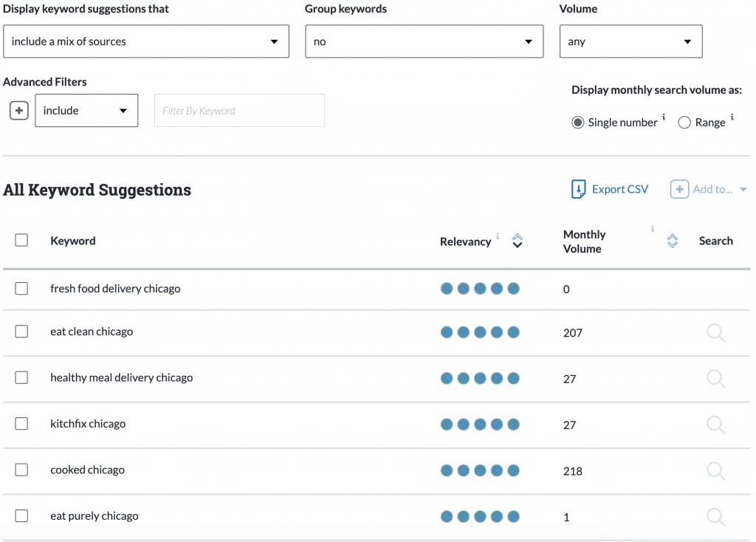Click the search magnifier beside eat clean chicago
The image size is (756, 542).
point(715,333)
